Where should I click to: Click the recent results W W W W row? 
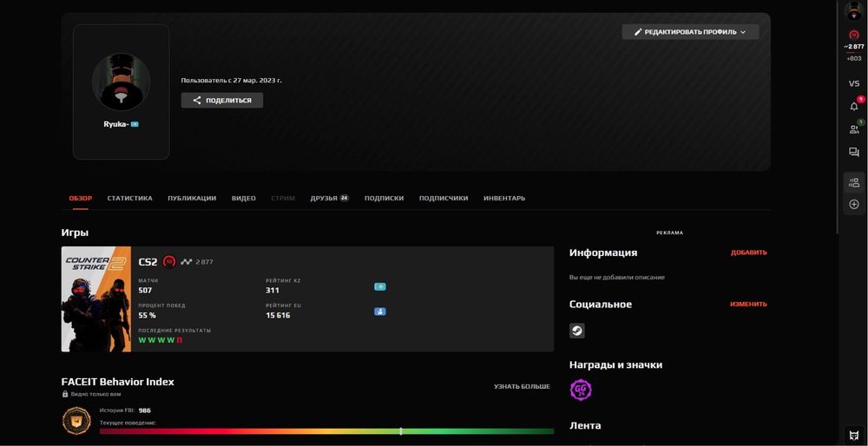coord(161,340)
